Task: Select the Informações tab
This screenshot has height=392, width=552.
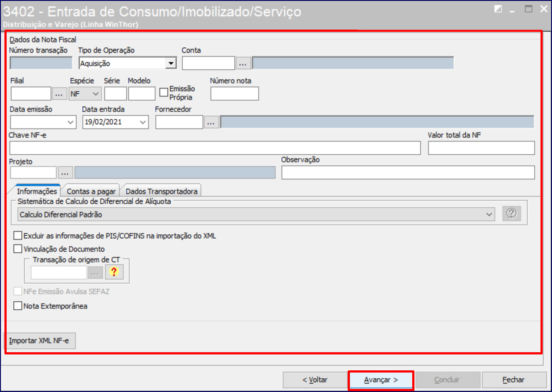Action: coord(37,191)
